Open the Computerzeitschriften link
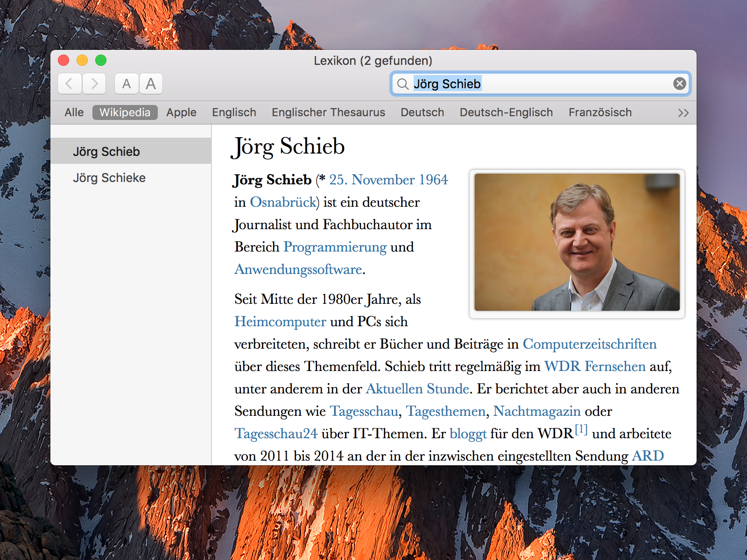 pyautogui.click(x=590, y=344)
